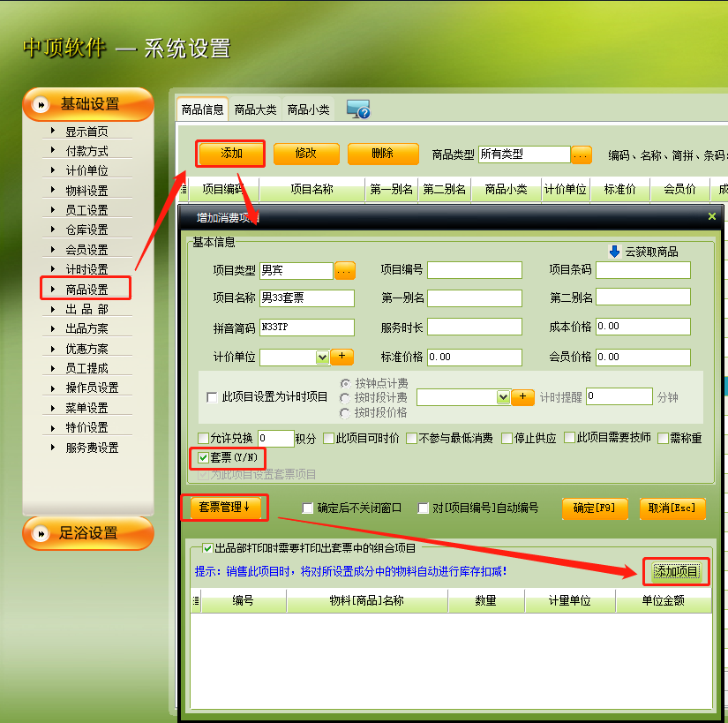Enable 此项目可时价 checkbox
The image size is (728, 723).
pyautogui.click(x=328, y=438)
